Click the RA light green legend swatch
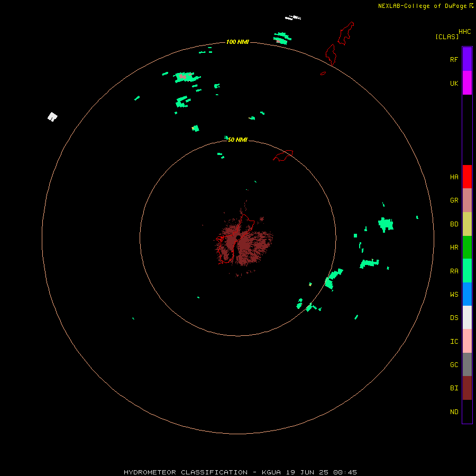 click(467, 271)
